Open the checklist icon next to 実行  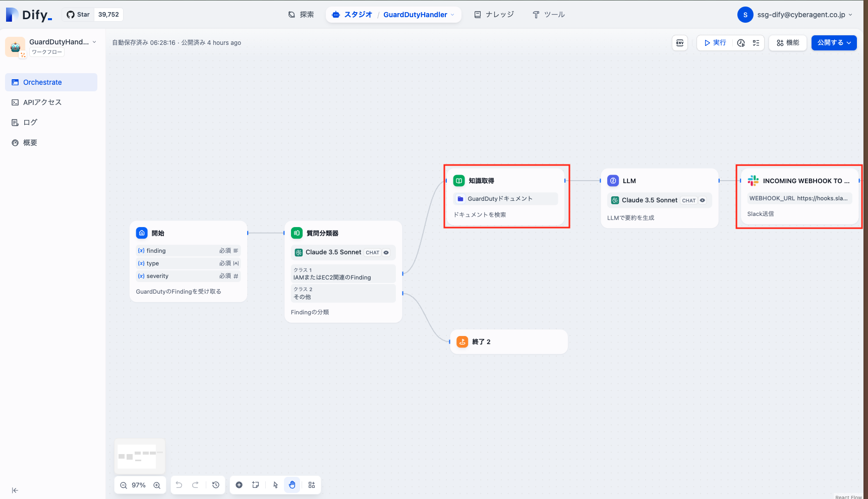tap(756, 43)
